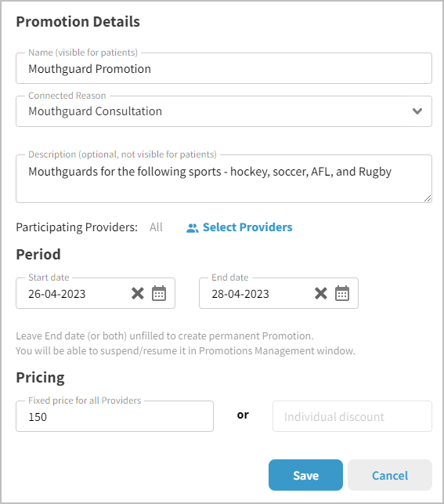Click the Pricing section heading
The height and width of the screenshot is (504, 444).
pyautogui.click(x=40, y=378)
